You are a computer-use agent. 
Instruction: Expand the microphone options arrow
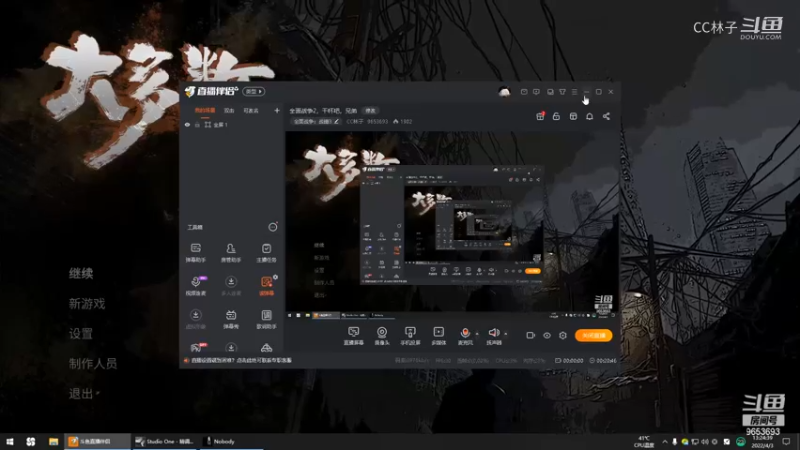pyautogui.click(x=477, y=334)
